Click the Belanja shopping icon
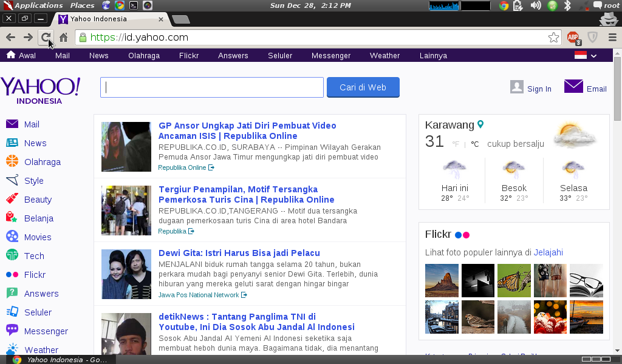This screenshot has width=622, height=364. click(x=12, y=217)
